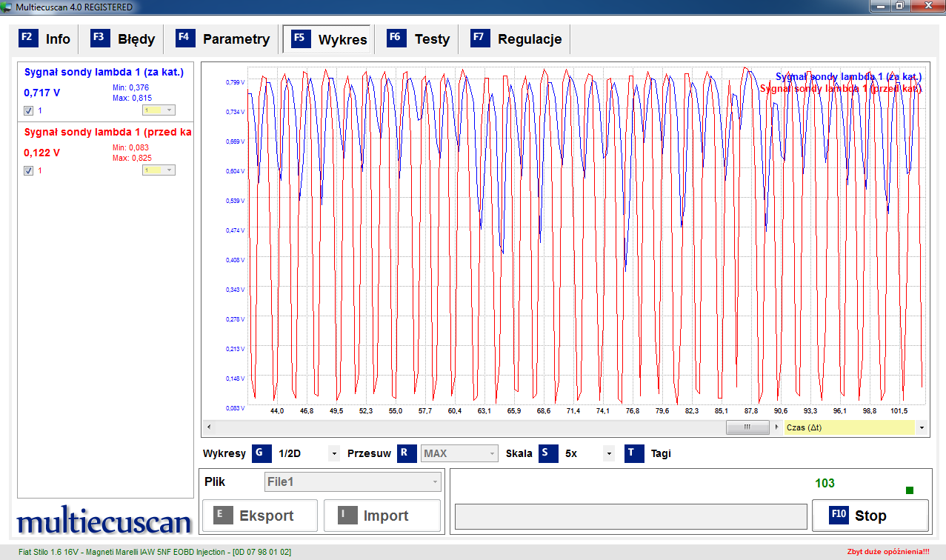Click the red legend label in the chart

[841, 88]
